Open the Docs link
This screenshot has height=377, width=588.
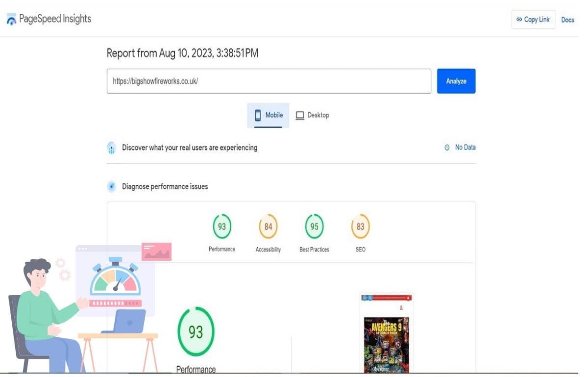pos(567,20)
